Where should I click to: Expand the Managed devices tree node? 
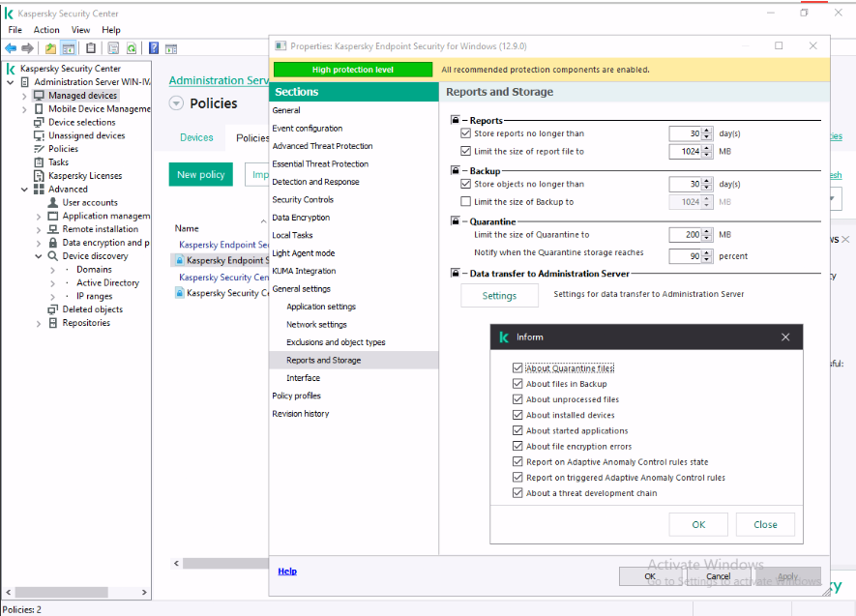pos(24,96)
